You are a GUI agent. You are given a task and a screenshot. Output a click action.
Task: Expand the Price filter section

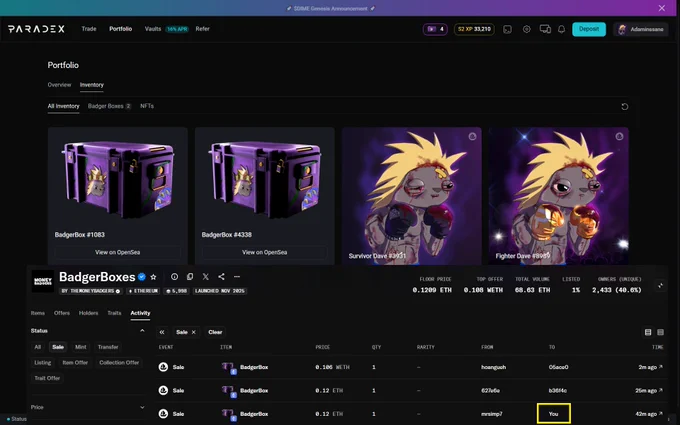pos(142,407)
